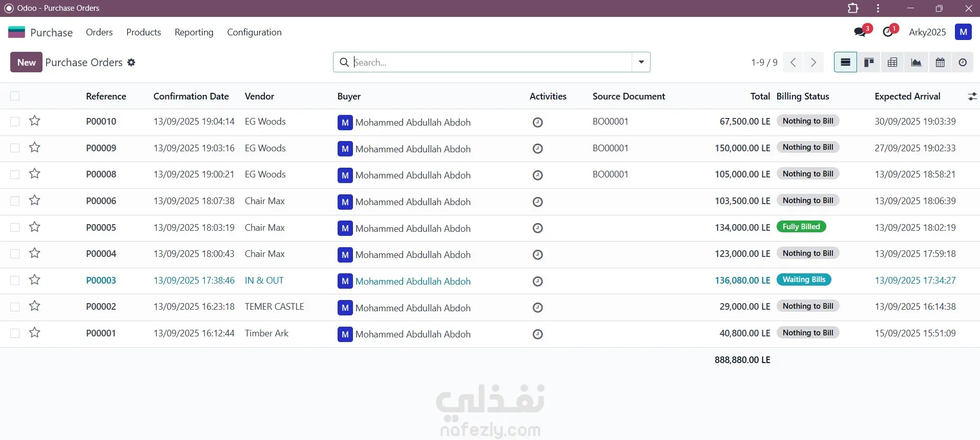This screenshot has height=440, width=980.
Task: Open optional columns adjuster icon
Action: pyautogui.click(x=972, y=96)
